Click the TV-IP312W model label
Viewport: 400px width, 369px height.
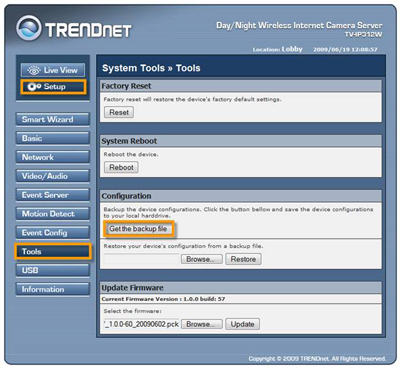tap(363, 34)
